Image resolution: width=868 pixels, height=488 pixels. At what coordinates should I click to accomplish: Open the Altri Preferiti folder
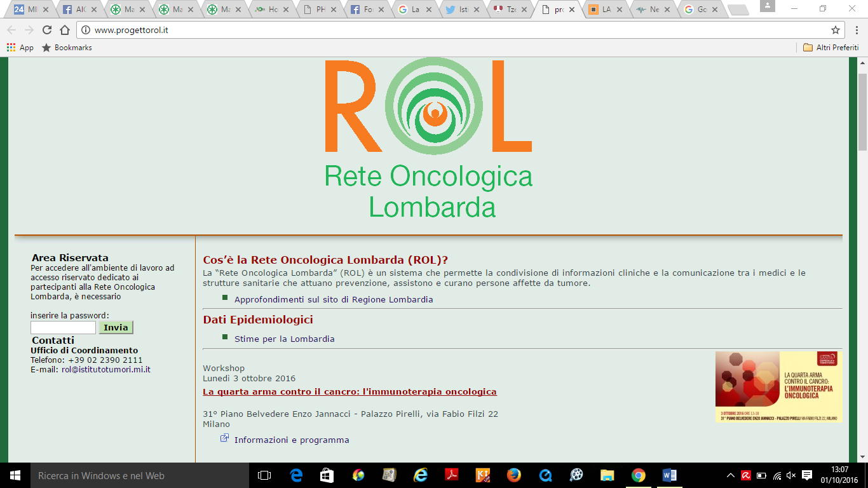click(x=831, y=48)
